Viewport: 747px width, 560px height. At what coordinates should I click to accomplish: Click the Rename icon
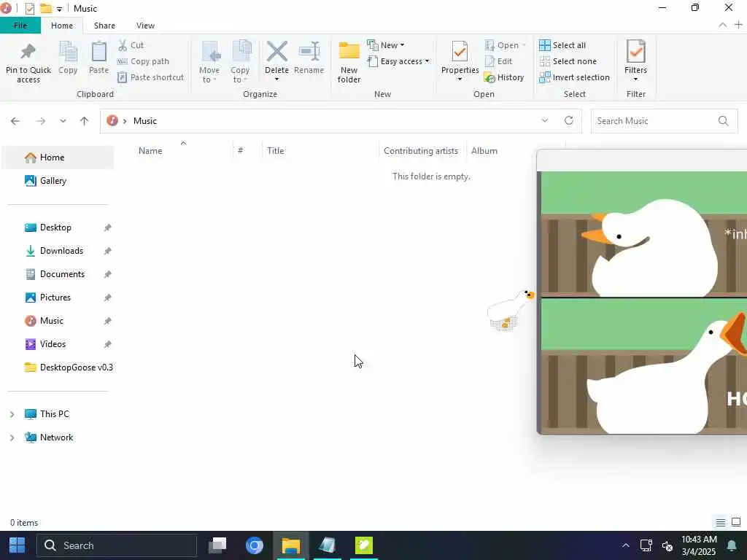pyautogui.click(x=309, y=52)
